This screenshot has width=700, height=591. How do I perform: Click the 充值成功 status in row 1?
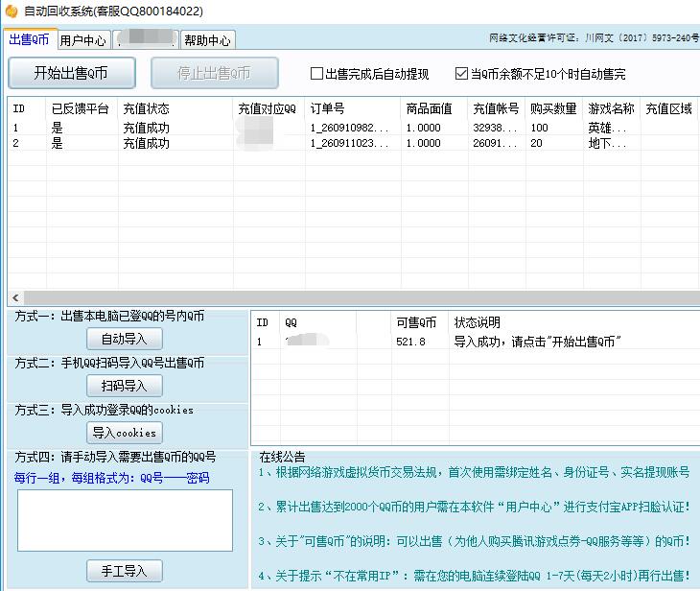146,128
